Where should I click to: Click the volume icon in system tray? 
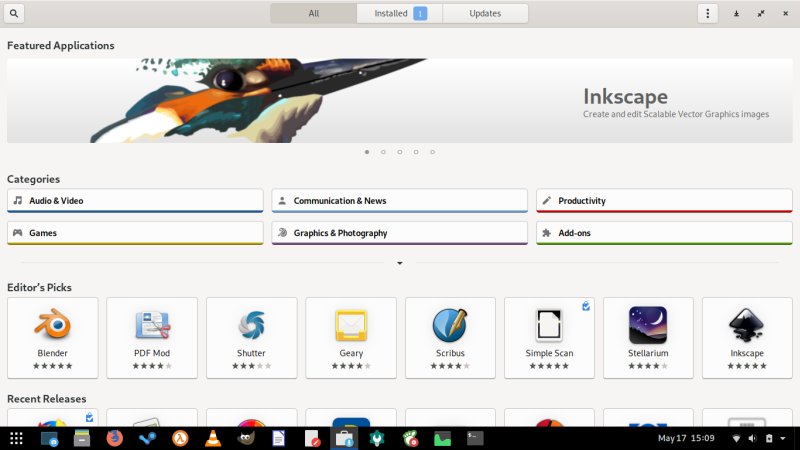[x=753, y=438]
